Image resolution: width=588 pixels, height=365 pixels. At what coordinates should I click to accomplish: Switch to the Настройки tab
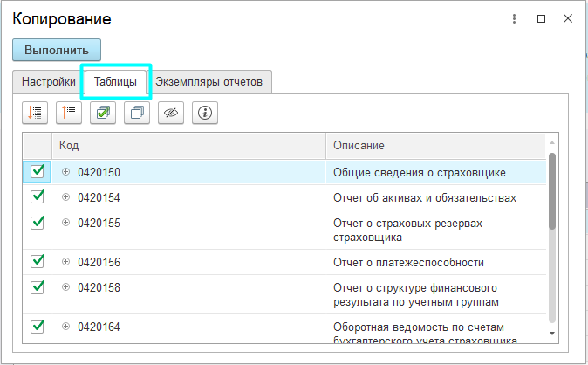coord(48,82)
